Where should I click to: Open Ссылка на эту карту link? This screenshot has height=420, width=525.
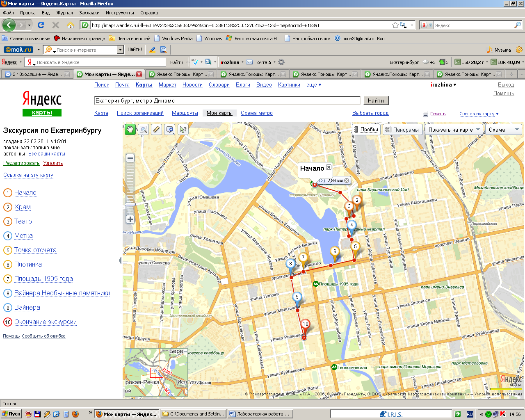(x=28, y=175)
